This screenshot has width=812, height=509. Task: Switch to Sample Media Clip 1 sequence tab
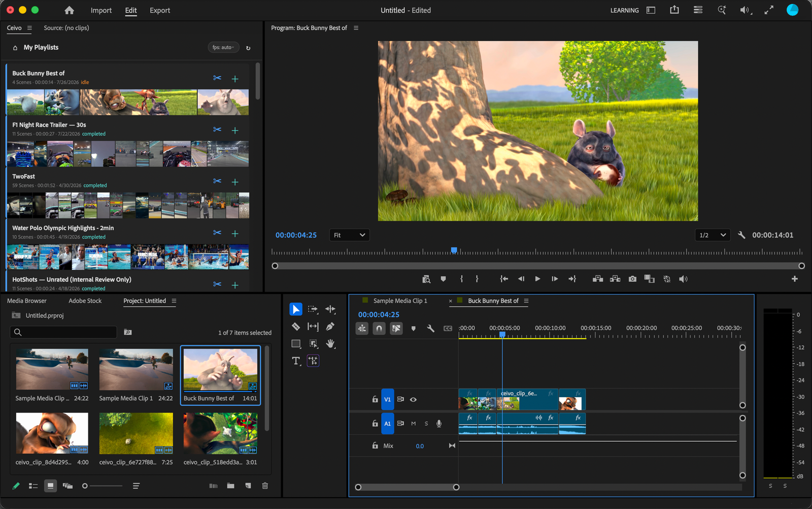tap(400, 301)
